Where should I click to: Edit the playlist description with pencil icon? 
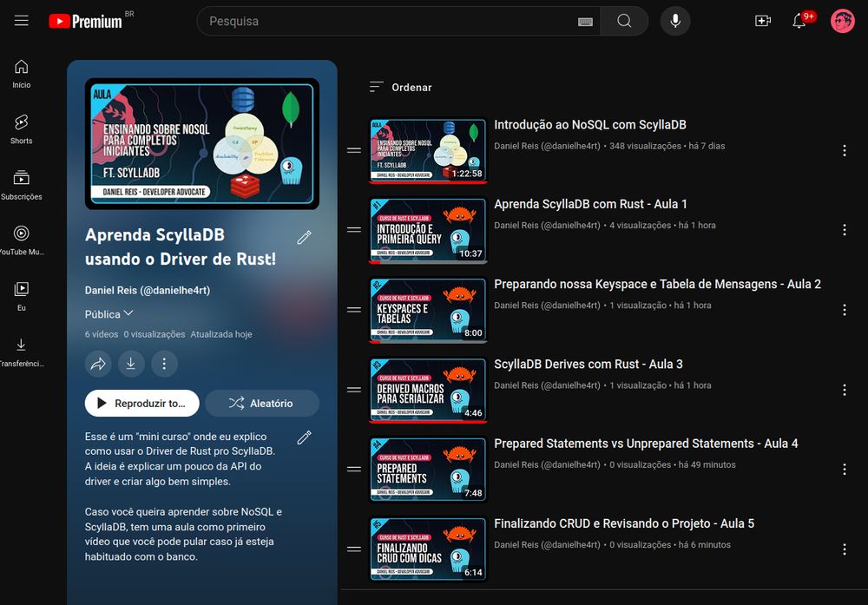point(305,437)
